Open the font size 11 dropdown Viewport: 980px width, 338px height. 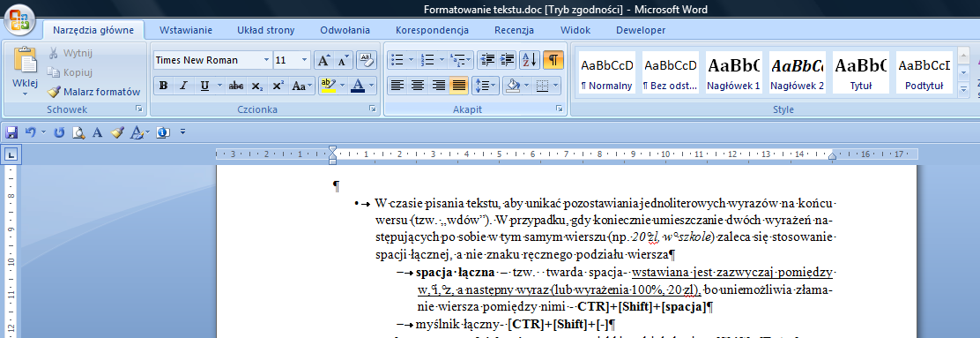point(305,60)
